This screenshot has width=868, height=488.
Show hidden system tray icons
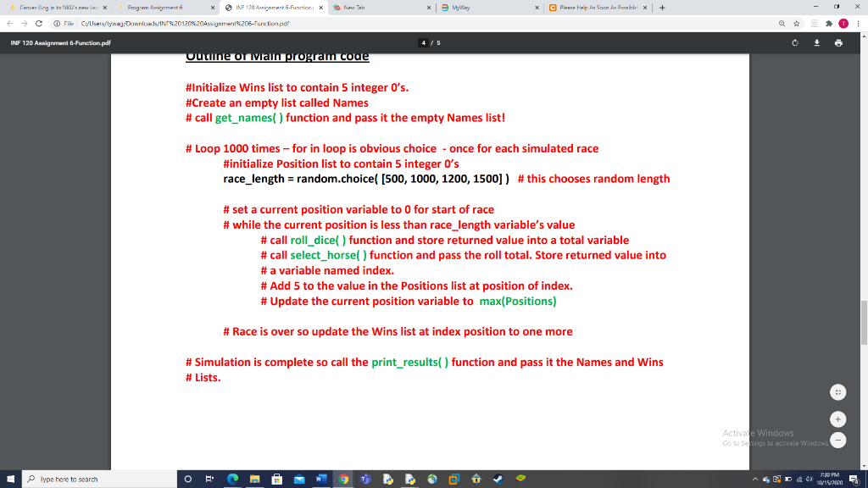click(x=755, y=480)
